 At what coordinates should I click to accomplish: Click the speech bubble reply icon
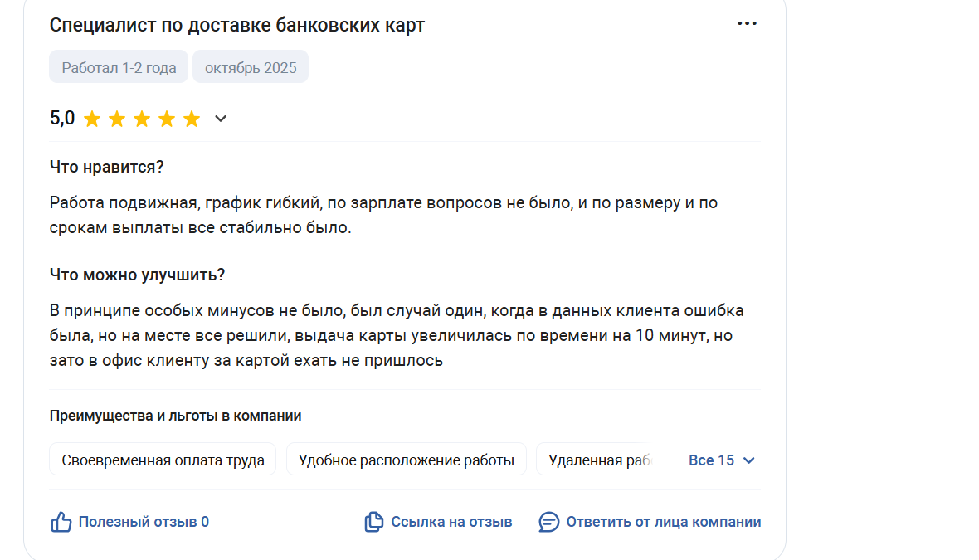pyautogui.click(x=548, y=522)
